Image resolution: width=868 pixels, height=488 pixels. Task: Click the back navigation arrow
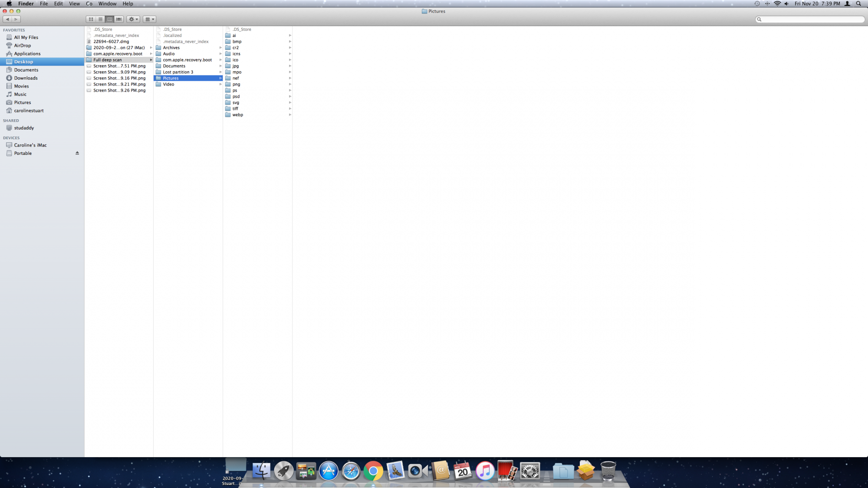(7, 19)
